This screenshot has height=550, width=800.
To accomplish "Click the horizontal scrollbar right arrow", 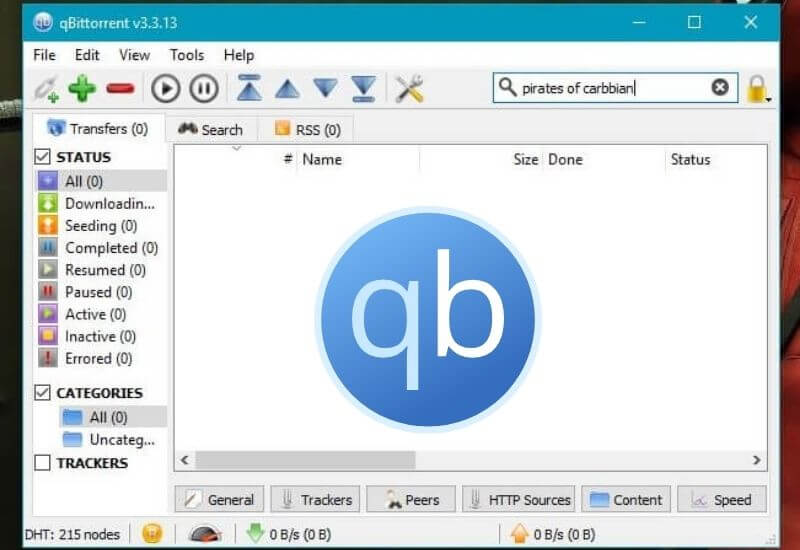I will 757,460.
